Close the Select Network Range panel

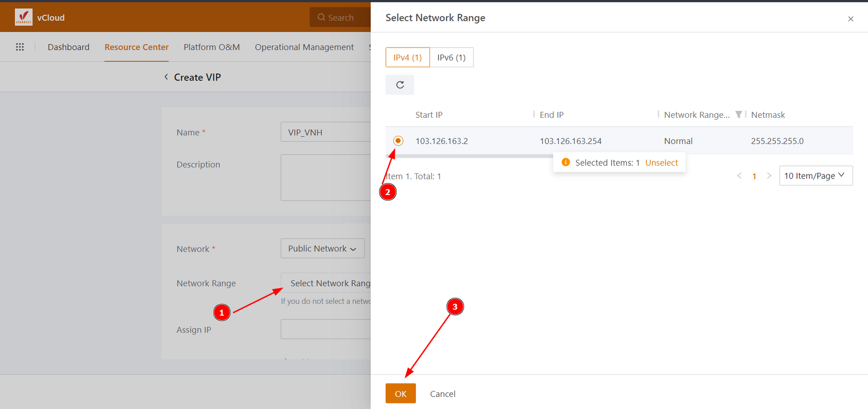(850, 19)
